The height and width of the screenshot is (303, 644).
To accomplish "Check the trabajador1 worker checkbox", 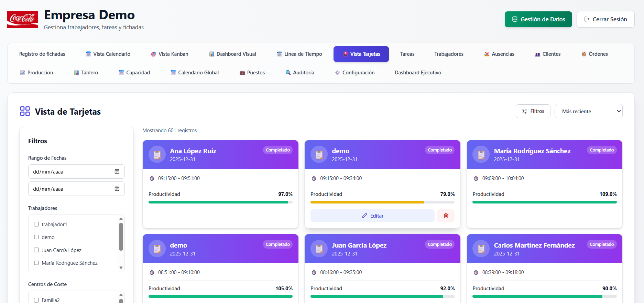I will tap(36, 224).
